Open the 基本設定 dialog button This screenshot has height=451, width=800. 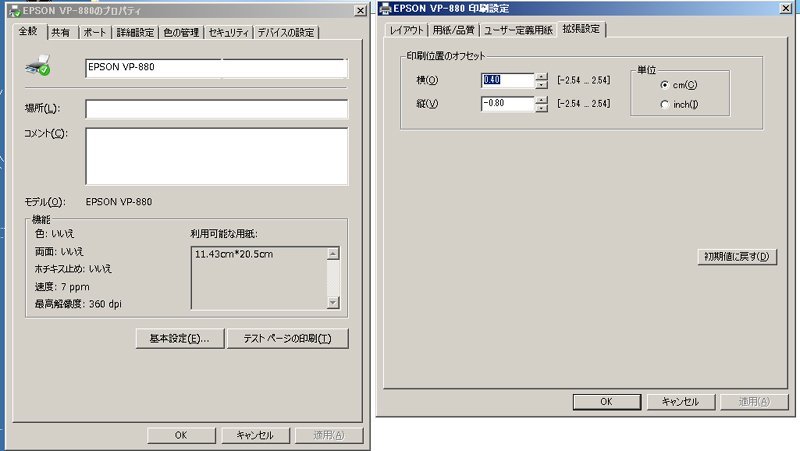[x=179, y=339]
